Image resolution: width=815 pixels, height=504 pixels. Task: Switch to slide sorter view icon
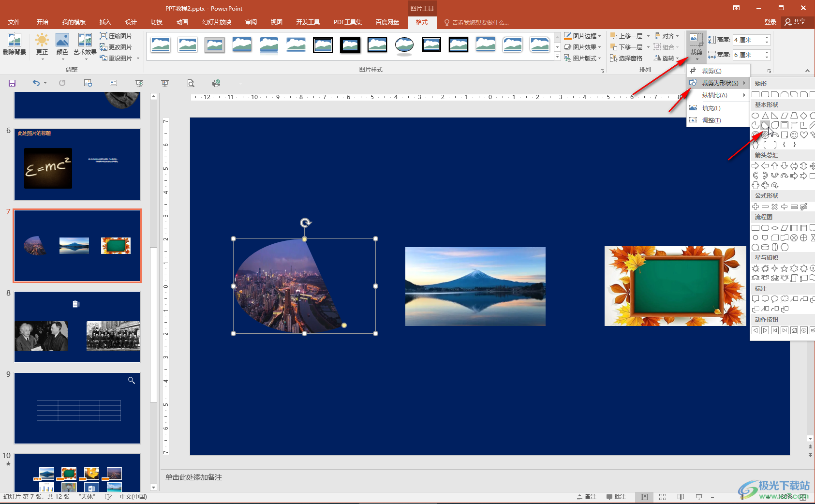click(x=663, y=497)
